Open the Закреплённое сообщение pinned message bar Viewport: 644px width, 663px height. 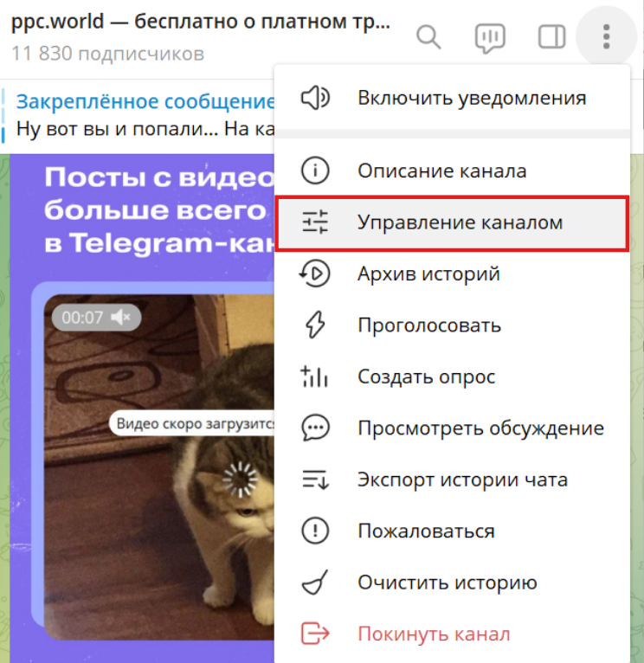click(x=138, y=115)
